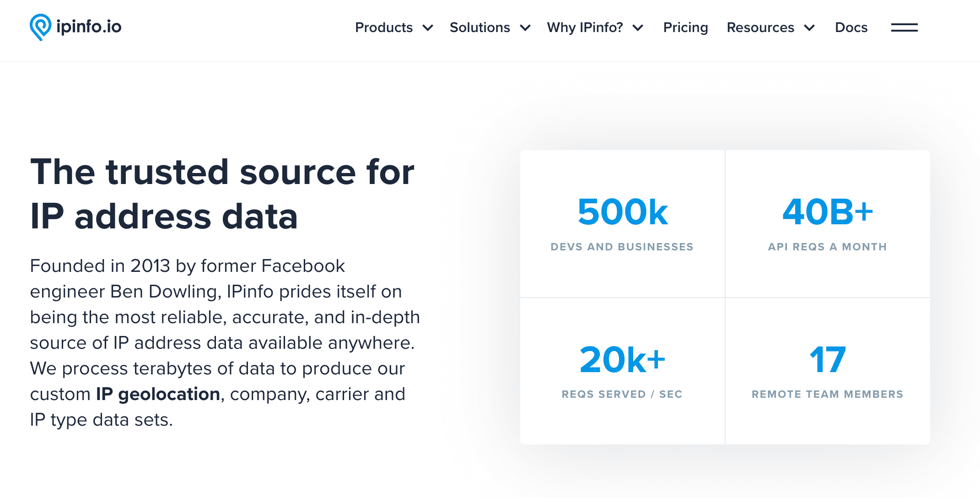Image resolution: width=980 pixels, height=498 pixels.
Task: Follow the bold IP geolocation link
Action: (x=158, y=394)
